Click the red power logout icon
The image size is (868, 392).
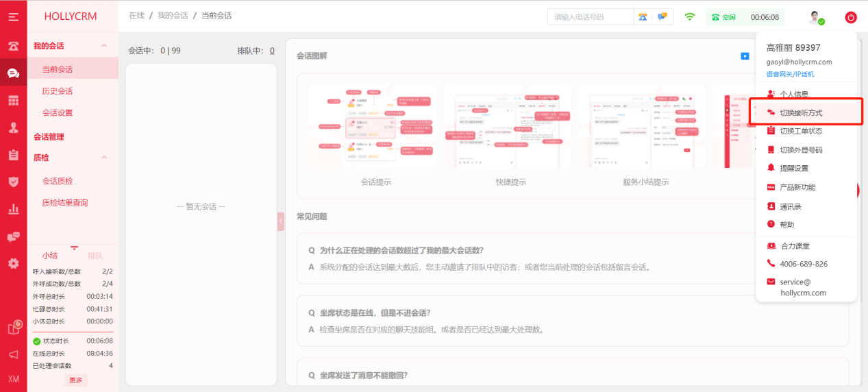(x=851, y=17)
